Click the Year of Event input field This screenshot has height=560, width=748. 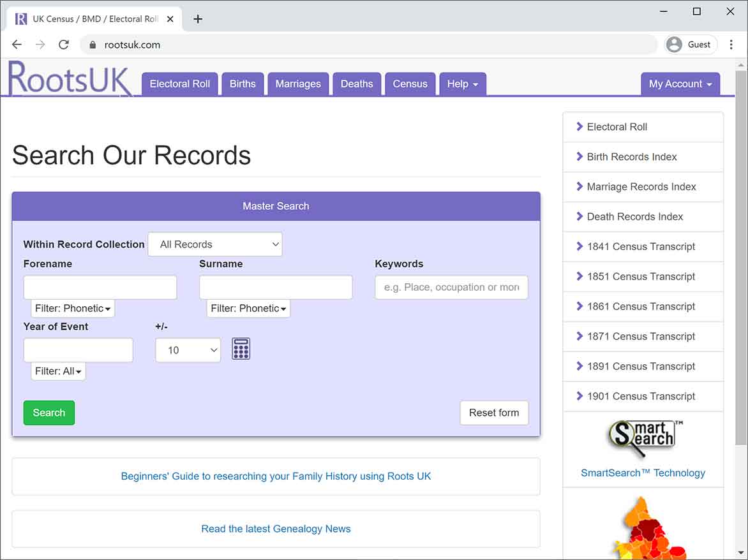[79, 350]
